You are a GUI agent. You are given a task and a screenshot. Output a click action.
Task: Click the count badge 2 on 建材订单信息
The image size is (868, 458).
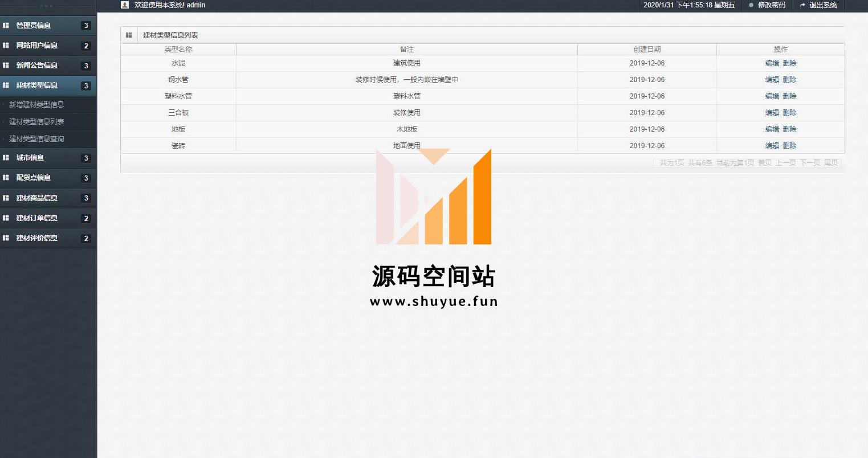86,218
